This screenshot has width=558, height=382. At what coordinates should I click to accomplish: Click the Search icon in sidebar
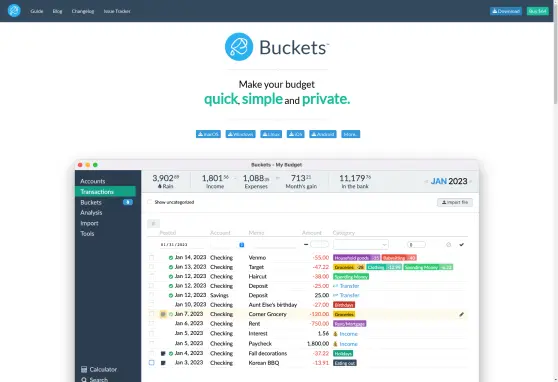84,380
